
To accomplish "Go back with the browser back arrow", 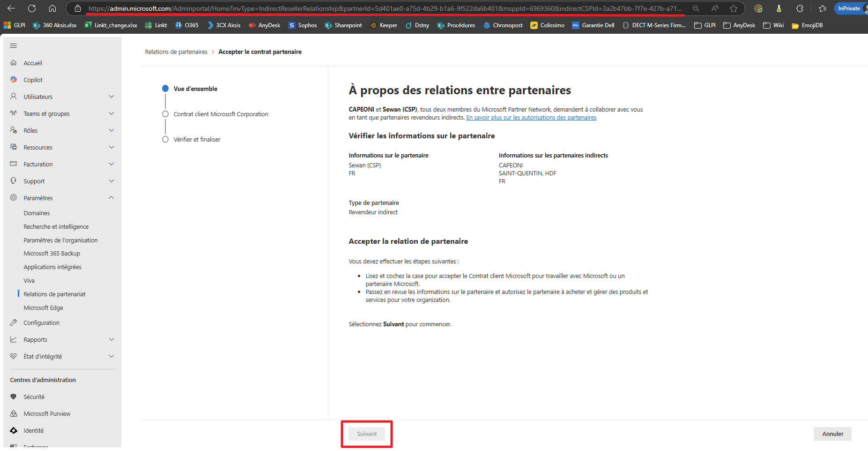I will pos(11,8).
